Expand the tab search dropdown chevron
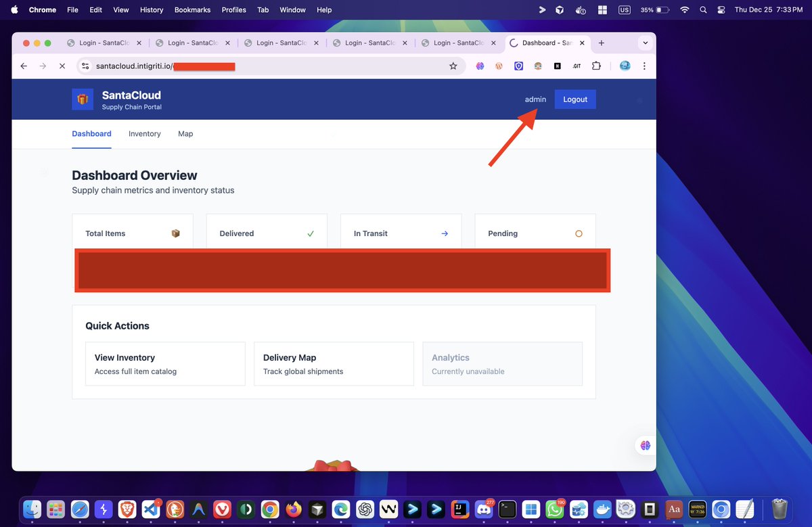This screenshot has width=812, height=527. click(645, 43)
